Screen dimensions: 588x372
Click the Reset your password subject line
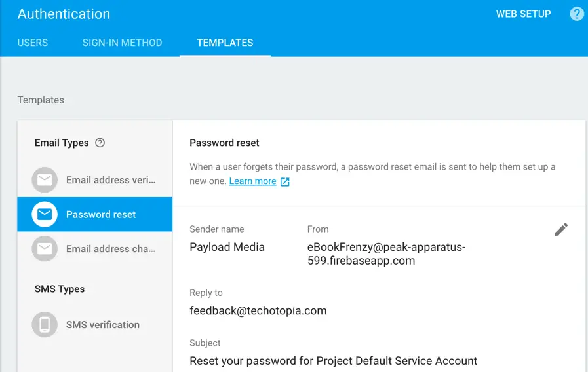coord(333,361)
